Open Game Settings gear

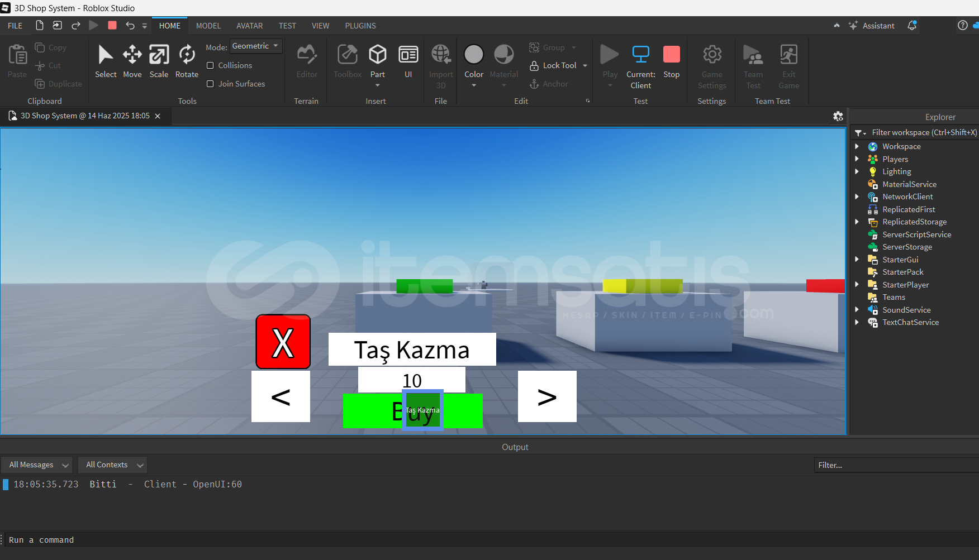(712, 55)
